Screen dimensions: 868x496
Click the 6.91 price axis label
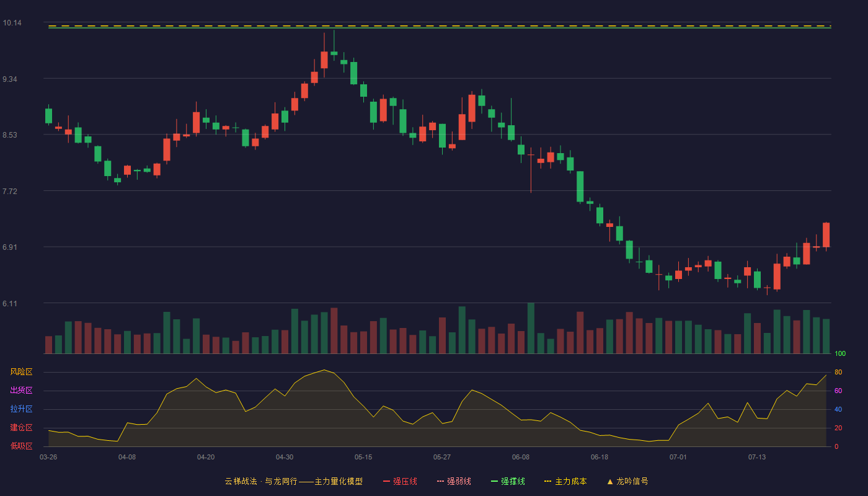coord(10,247)
